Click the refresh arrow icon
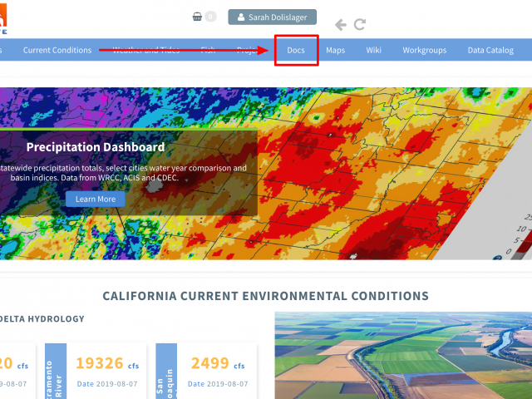 [360, 24]
